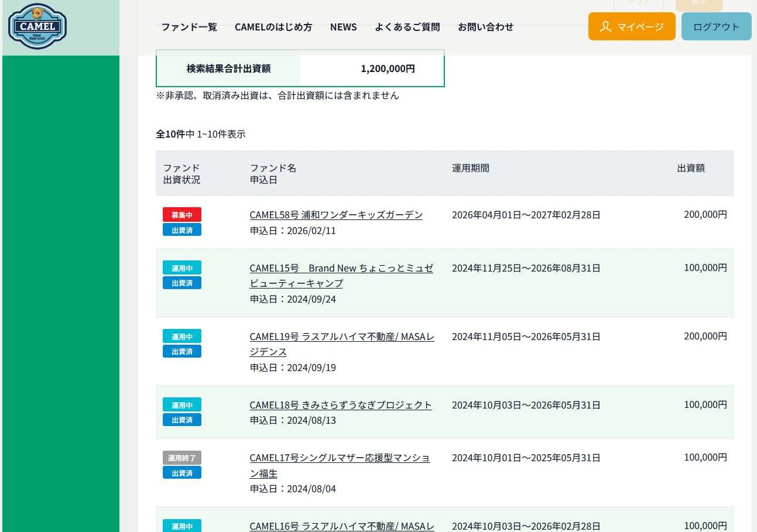Click the 出資済 badge on CAMEL58号 row
The height and width of the screenshot is (532, 757).
tap(181, 230)
